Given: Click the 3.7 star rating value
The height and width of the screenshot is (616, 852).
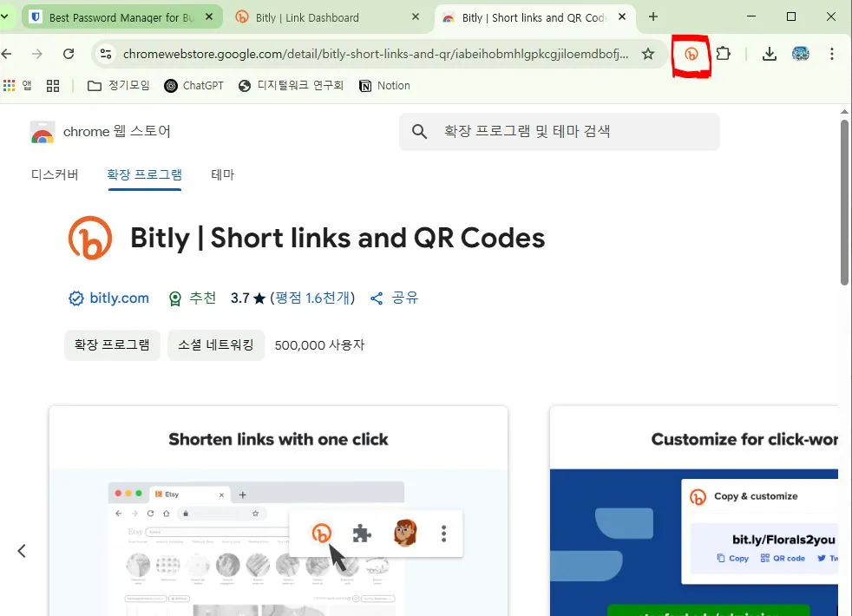Looking at the screenshot, I should tap(248, 298).
